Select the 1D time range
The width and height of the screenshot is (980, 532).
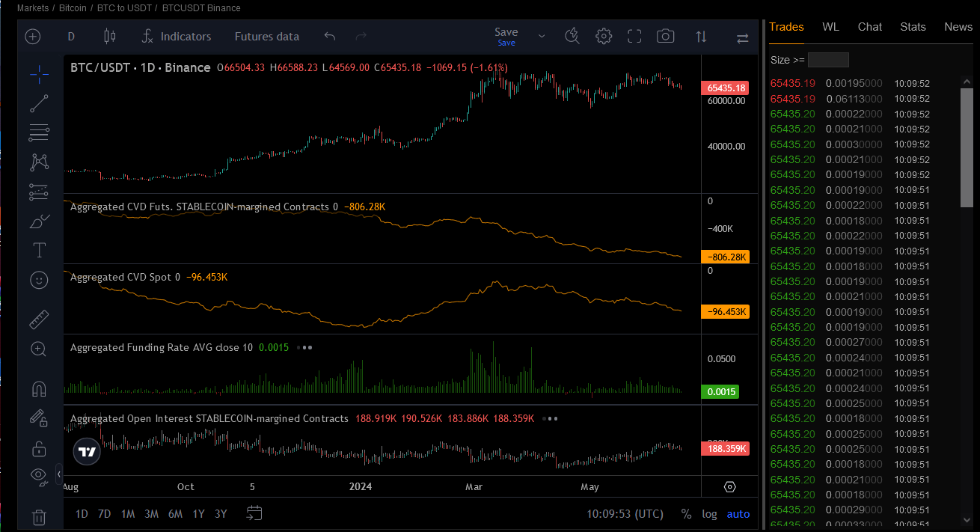pos(82,514)
